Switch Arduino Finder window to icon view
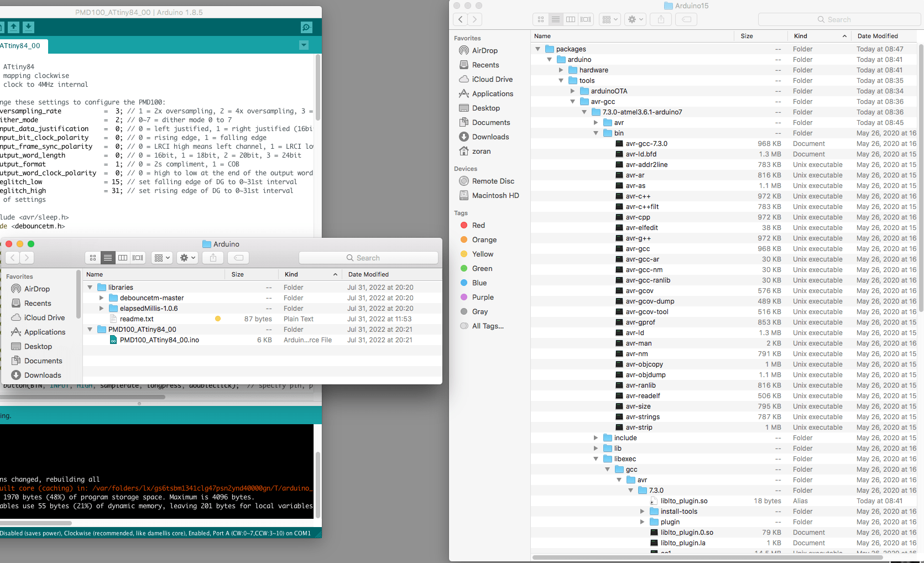 [x=93, y=258]
